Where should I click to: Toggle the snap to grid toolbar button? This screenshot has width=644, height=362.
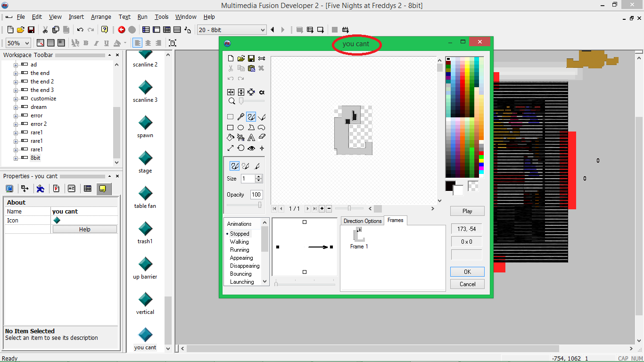[61, 43]
